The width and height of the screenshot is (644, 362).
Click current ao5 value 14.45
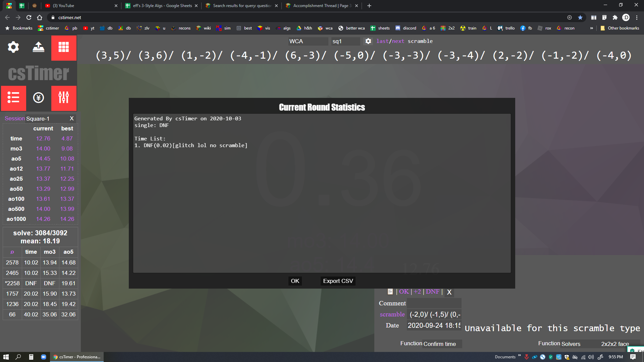pos(43,159)
